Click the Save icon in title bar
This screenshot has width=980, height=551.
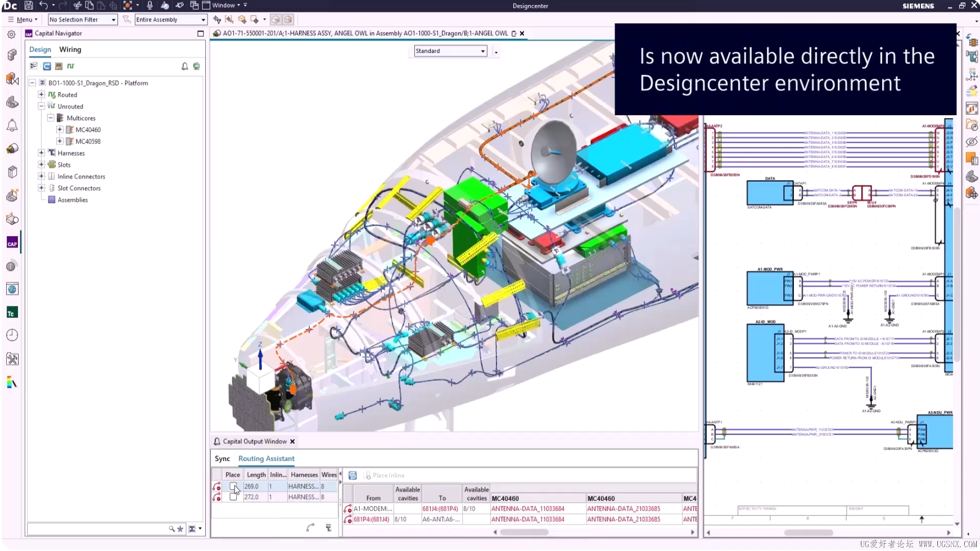(28, 6)
